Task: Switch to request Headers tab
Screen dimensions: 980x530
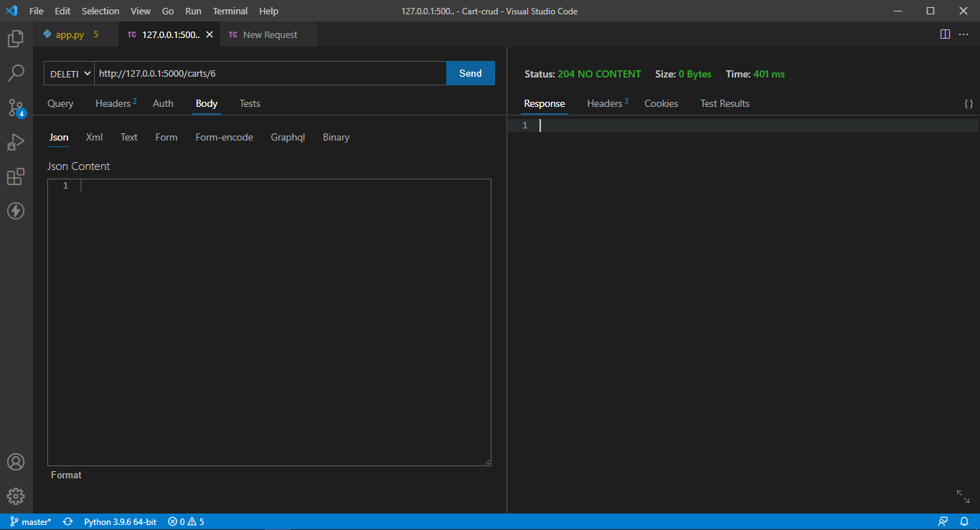Action: coord(116,103)
